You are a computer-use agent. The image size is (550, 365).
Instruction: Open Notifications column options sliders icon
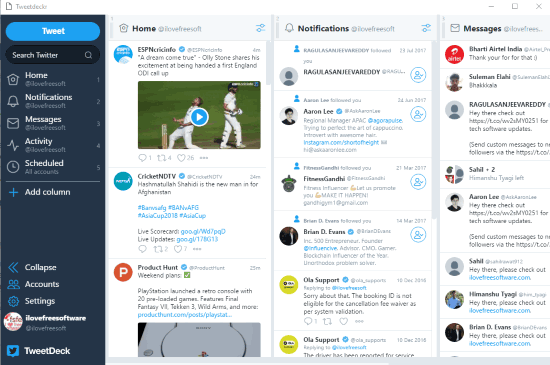click(x=426, y=28)
